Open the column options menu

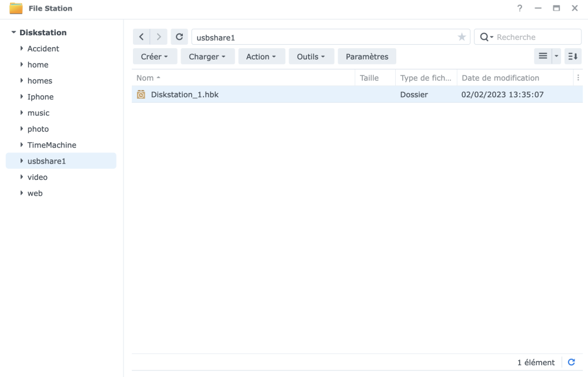point(578,78)
